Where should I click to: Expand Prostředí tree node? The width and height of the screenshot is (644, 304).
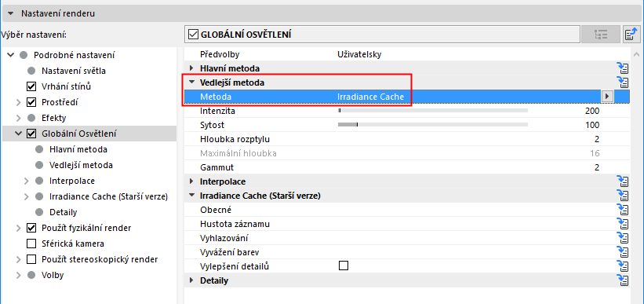point(19,102)
